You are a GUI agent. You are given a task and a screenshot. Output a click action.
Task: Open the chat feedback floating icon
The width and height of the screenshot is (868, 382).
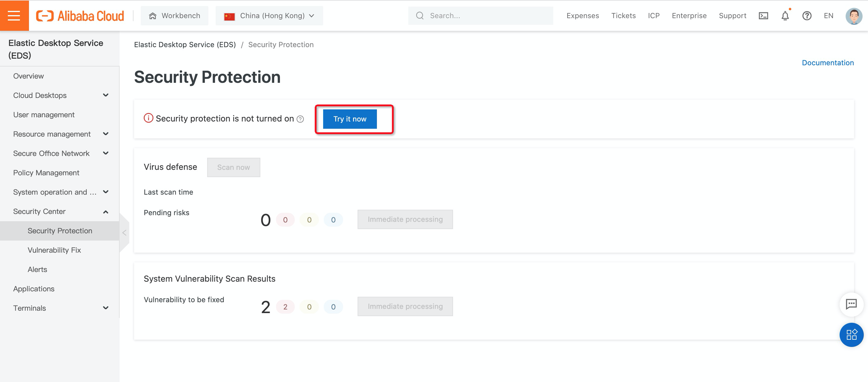851,304
